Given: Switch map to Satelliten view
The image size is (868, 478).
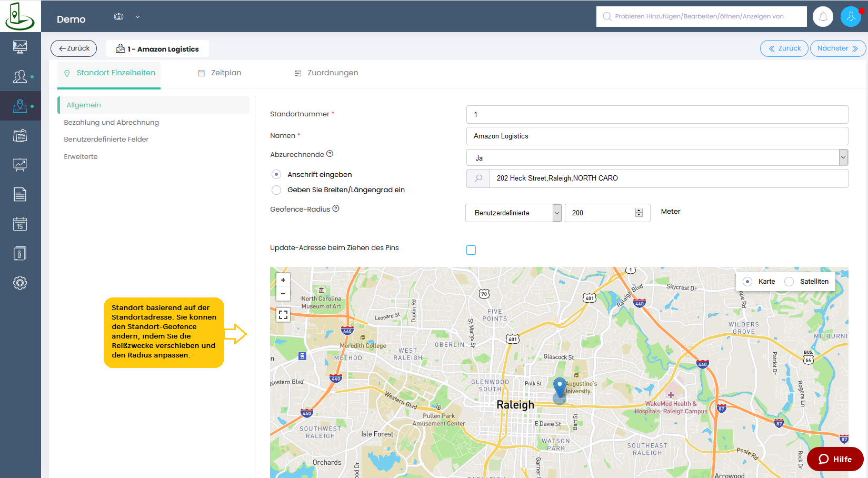Looking at the screenshot, I should tap(789, 282).
